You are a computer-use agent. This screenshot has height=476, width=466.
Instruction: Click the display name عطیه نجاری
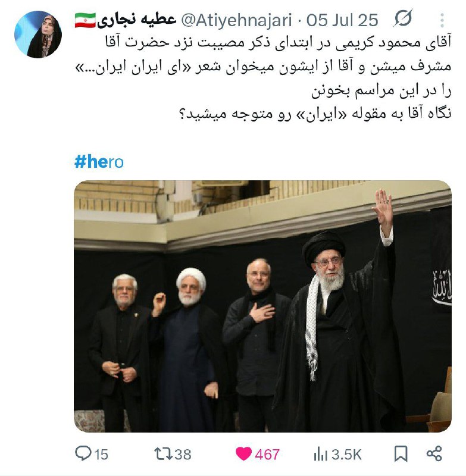[x=137, y=20]
